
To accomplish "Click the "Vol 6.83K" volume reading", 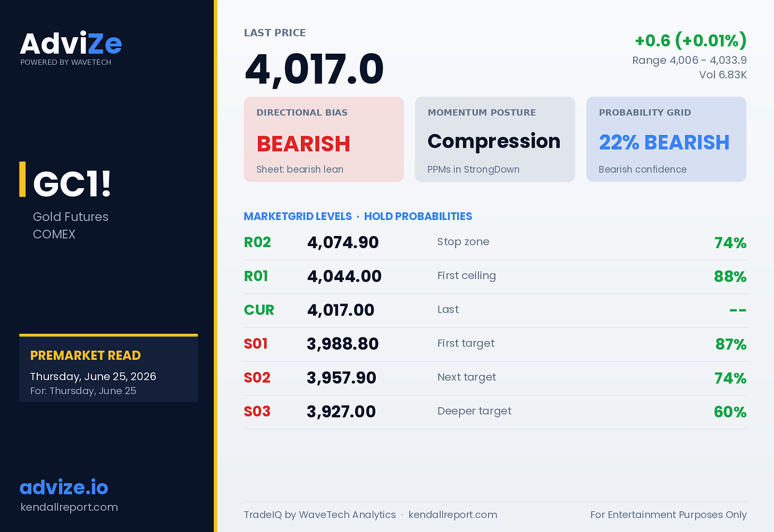I will pyautogui.click(x=723, y=75).
